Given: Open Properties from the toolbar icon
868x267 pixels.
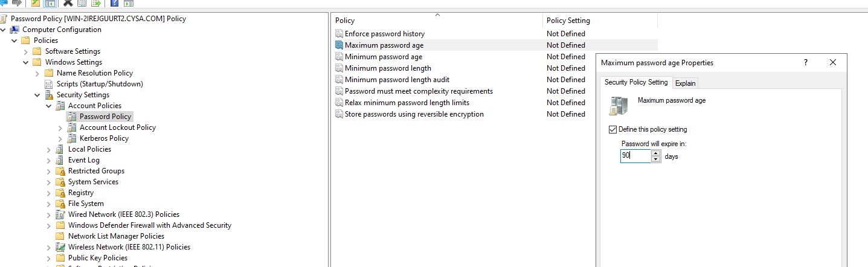Looking at the screenshot, I should pos(82,3).
